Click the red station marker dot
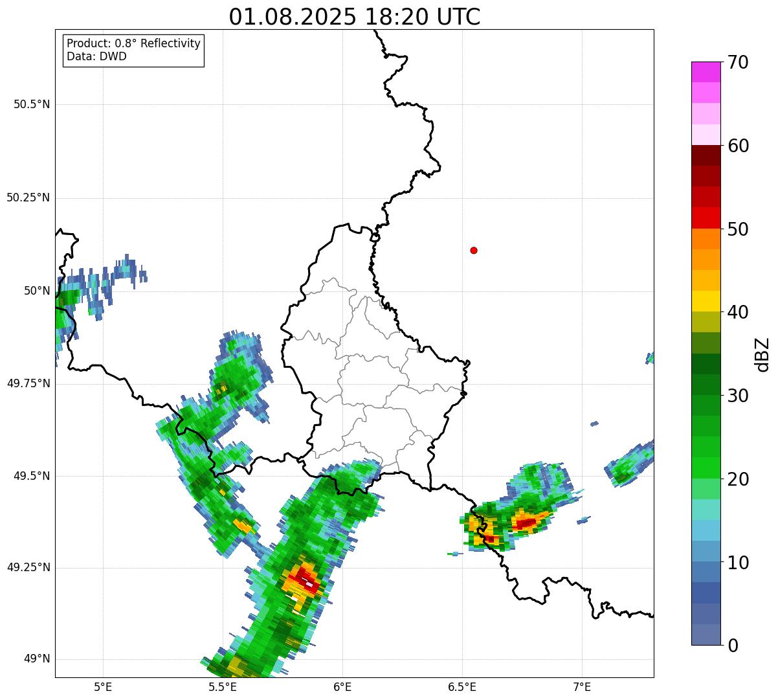The height and width of the screenshot is (700, 778). pos(474,250)
